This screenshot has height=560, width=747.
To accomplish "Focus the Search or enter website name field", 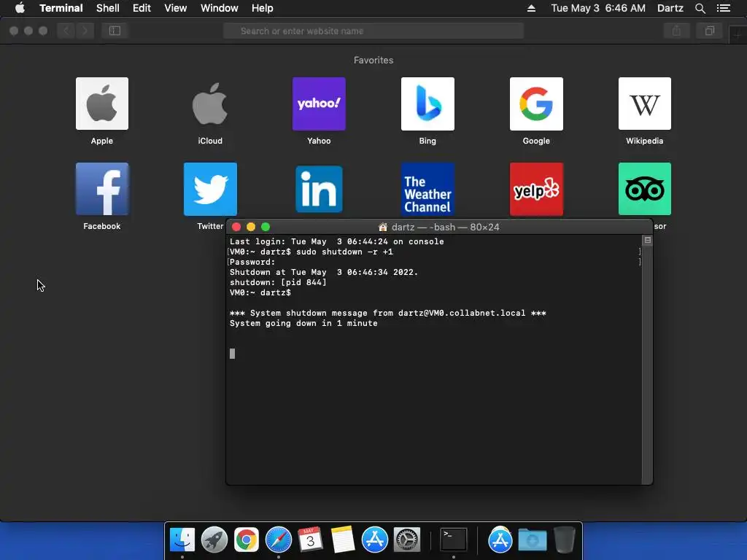I will click(x=373, y=31).
